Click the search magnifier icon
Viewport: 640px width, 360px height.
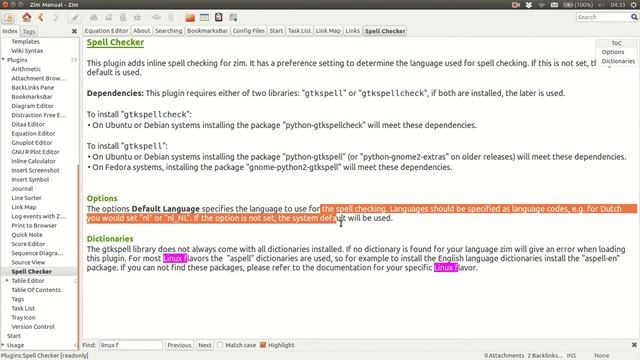[x=634, y=17]
